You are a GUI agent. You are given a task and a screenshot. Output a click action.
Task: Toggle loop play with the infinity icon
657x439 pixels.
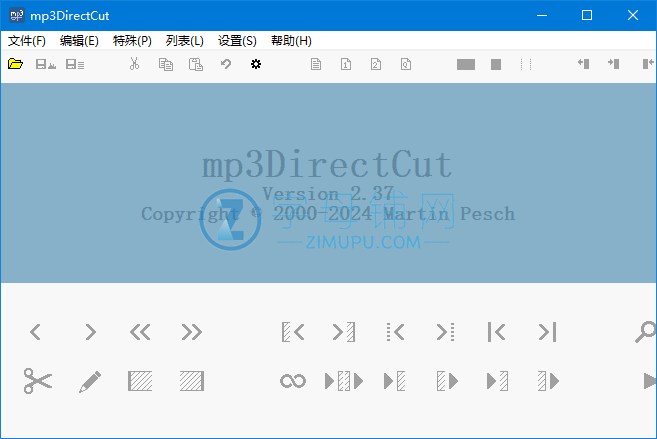[x=293, y=381]
